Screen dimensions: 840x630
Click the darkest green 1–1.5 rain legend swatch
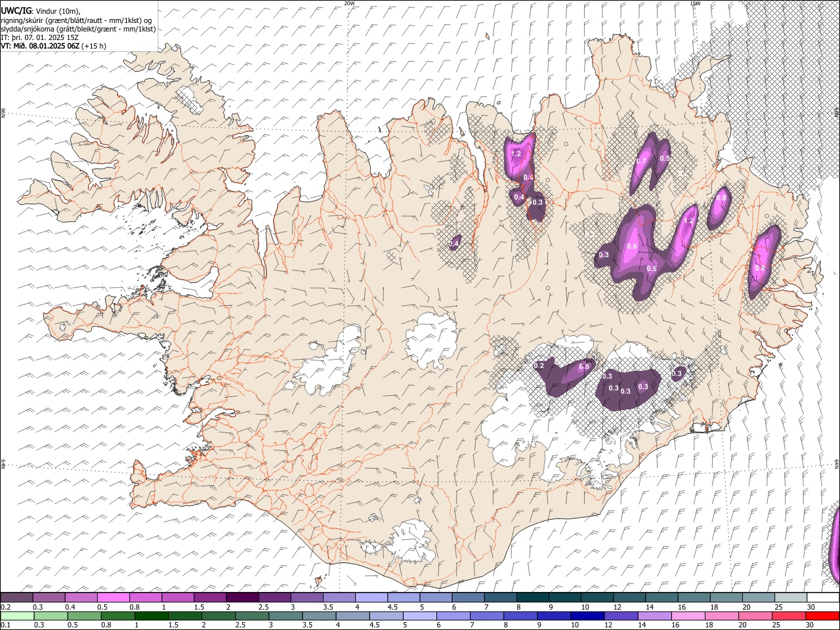[152, 616]
